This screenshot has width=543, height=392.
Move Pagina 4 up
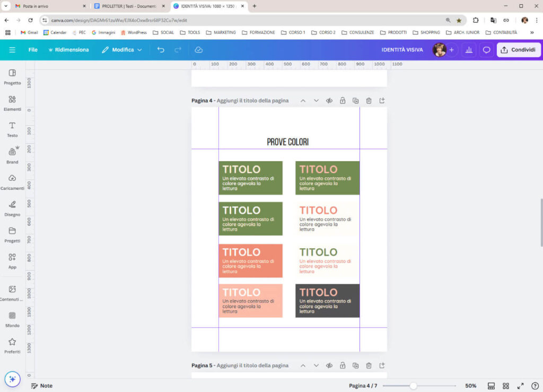pos(303,101)
